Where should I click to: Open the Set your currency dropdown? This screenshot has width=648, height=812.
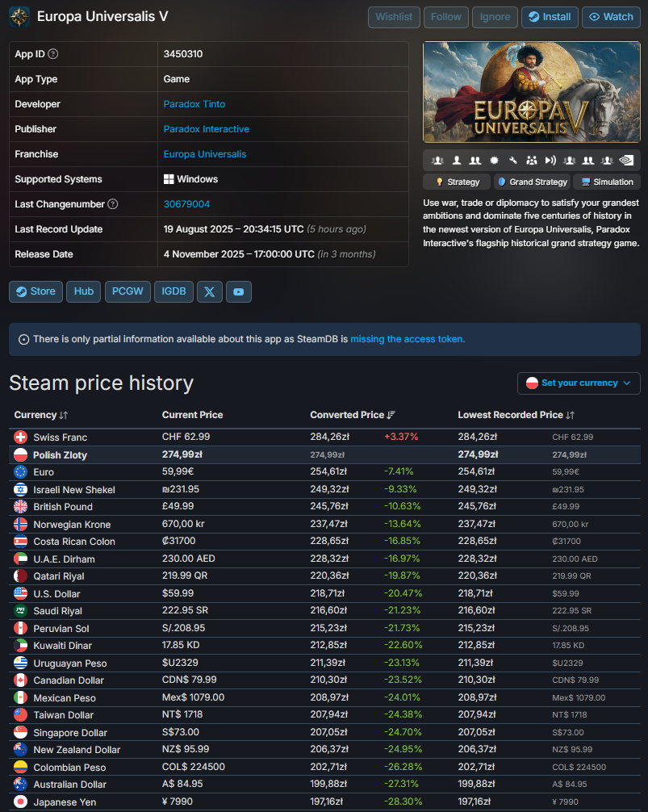pos(579,383)
